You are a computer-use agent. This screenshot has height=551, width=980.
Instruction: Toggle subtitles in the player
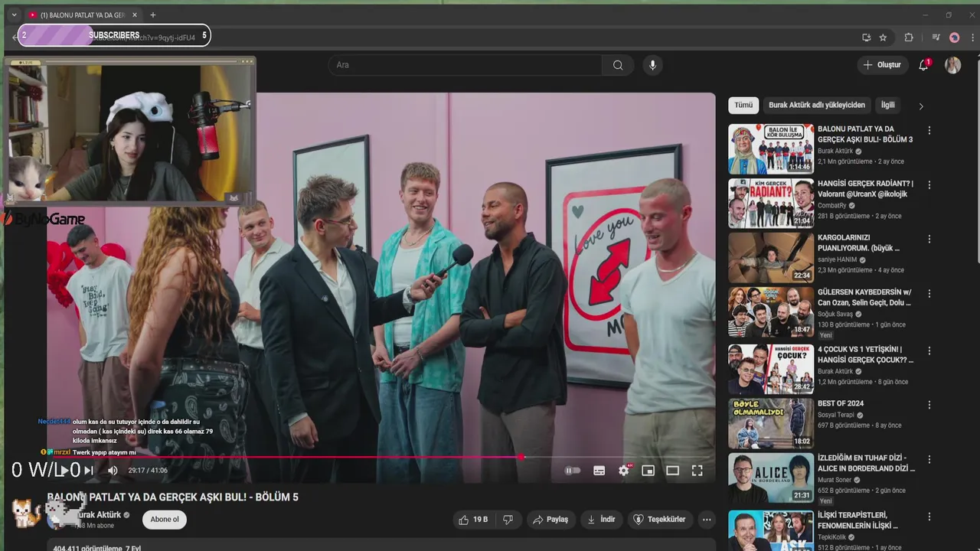pyautogui.click(x=599, y=471)
